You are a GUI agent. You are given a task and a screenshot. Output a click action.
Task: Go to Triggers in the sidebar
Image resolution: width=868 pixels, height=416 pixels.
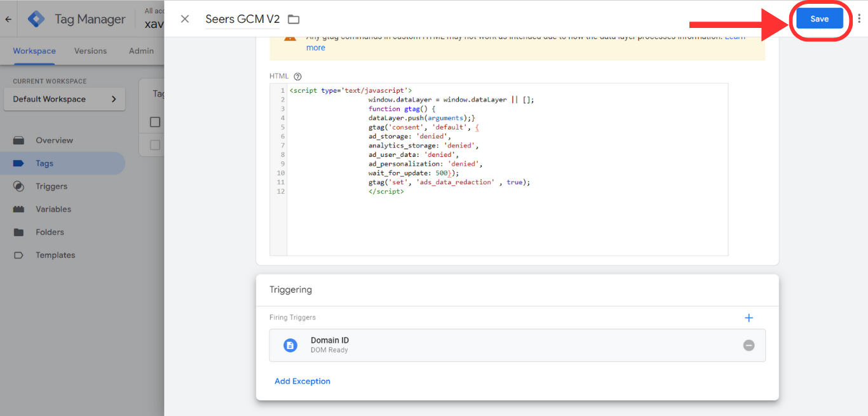coord(51,186)
